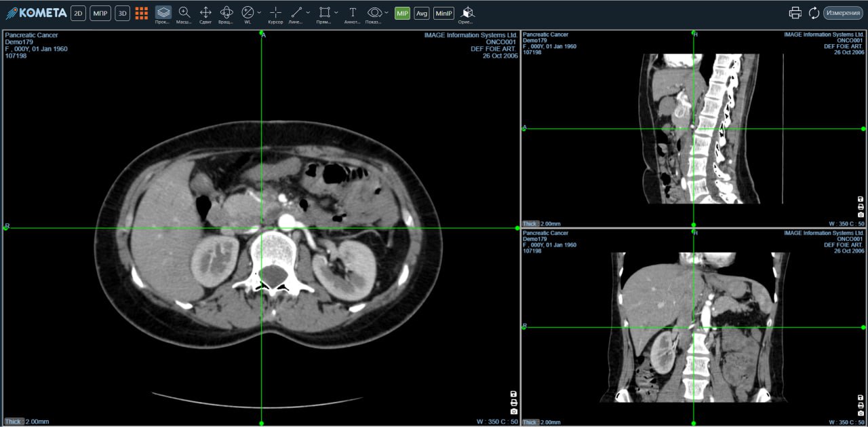Viewport: 868px width, 427px height.
Task: Toggle Avg projection mode
Action: click(422, 13)
